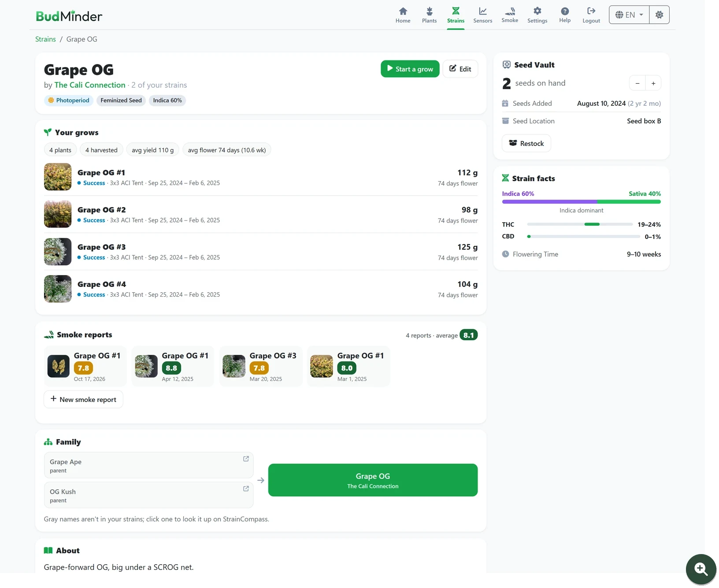Open the smoke report dated Oct 17, 2026
Screen dimensions: 719x588
tap(85, 366)
